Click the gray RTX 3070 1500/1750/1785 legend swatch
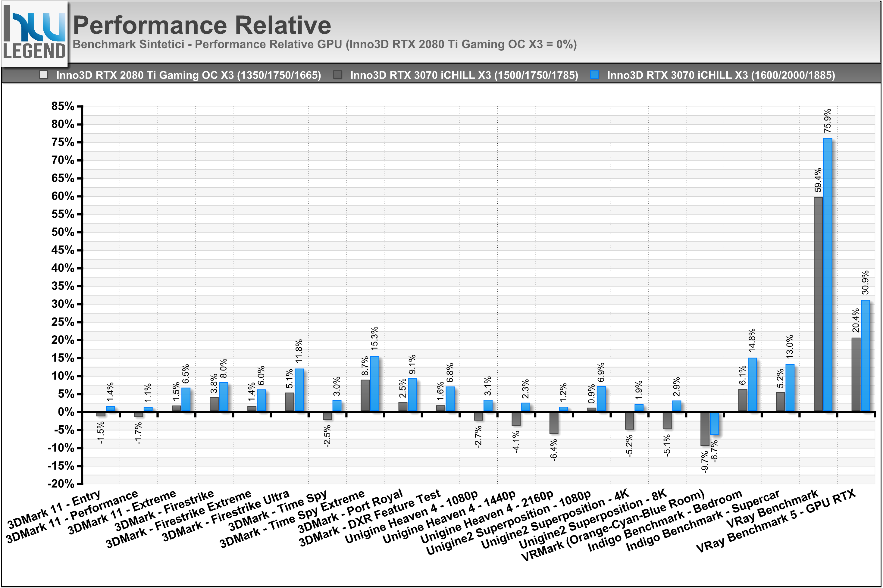This screenshot has height=588, width=883. click(x=337, y=75)
